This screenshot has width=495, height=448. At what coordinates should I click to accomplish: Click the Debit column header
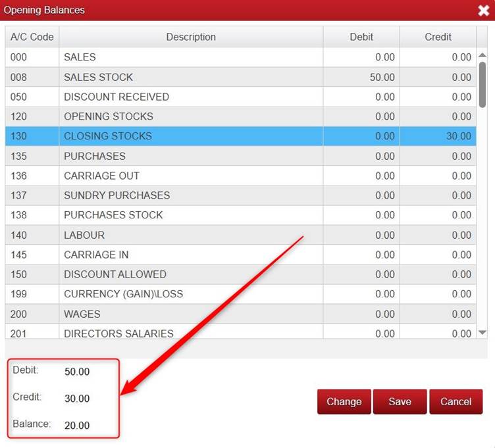pyautogui.click(x=361, y=37)
